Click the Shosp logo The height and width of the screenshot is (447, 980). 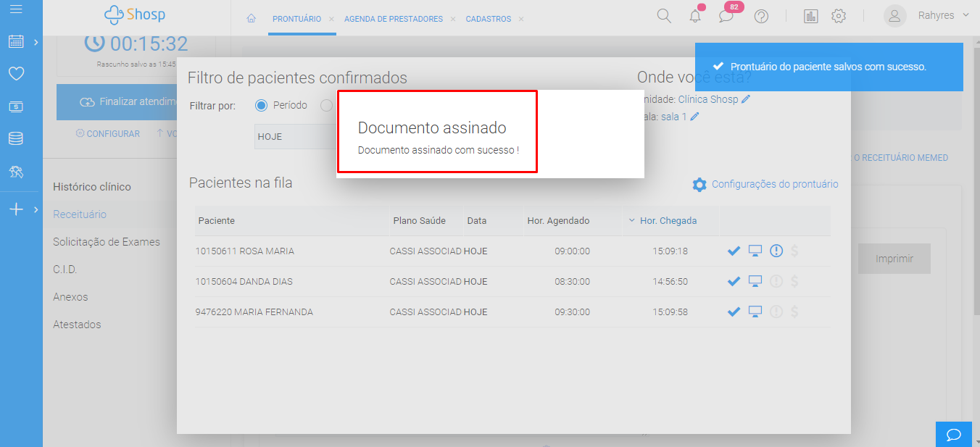coord(134,14)
